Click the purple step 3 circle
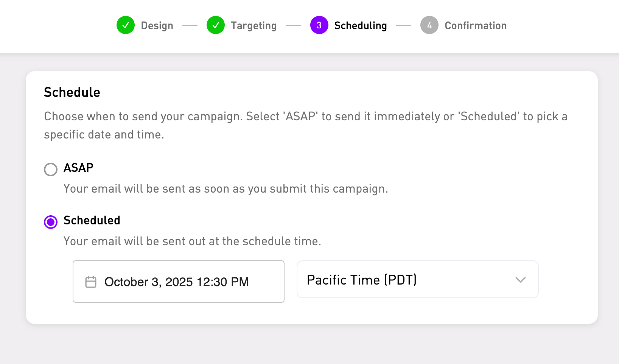The width and height of the screenshot is (619, 364). point(319,25)
